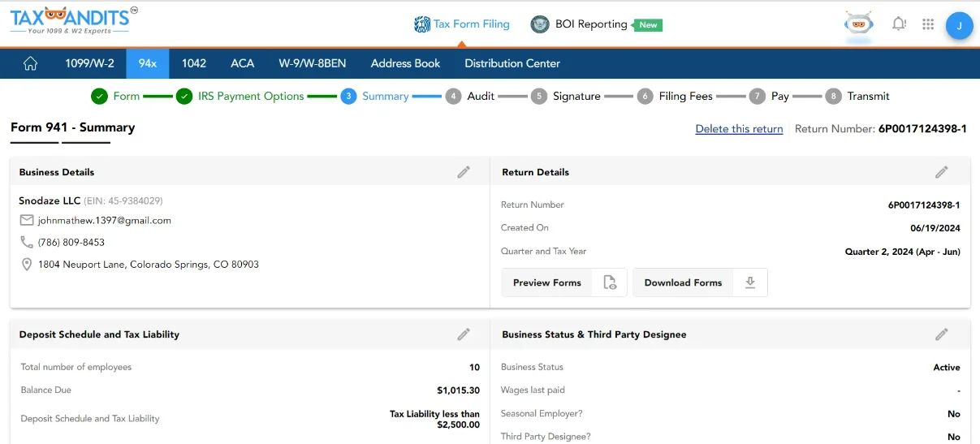The height and width of the screenshot is (444, 980).
Task: Go to the Signature step label
Action: click(x=576, y=96)
